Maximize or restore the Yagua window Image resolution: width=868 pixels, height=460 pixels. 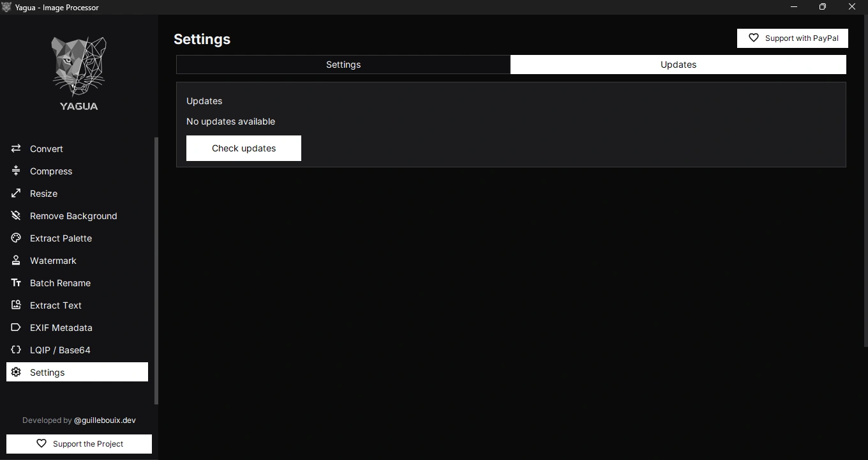coord(823,7)
